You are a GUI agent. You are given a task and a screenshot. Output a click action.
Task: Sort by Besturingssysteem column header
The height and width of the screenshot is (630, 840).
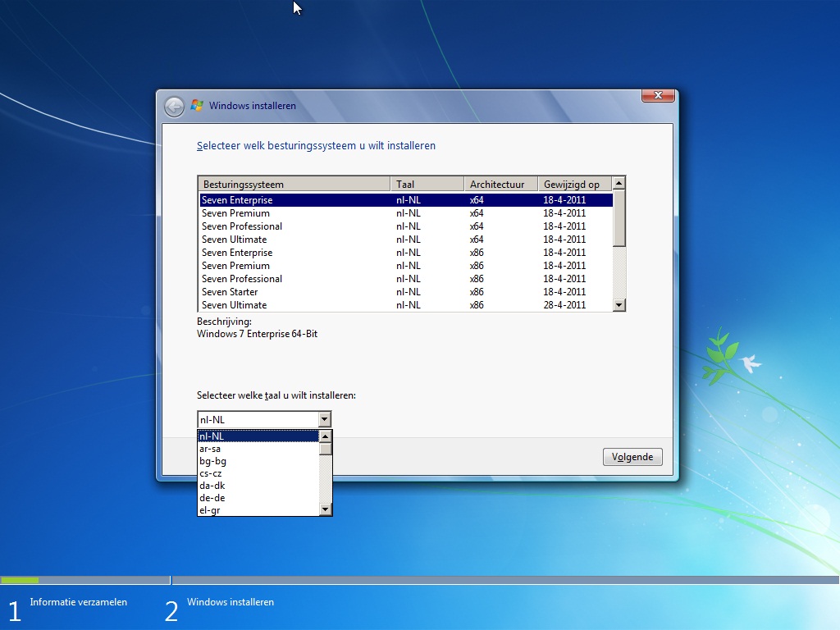coord(294,185)
